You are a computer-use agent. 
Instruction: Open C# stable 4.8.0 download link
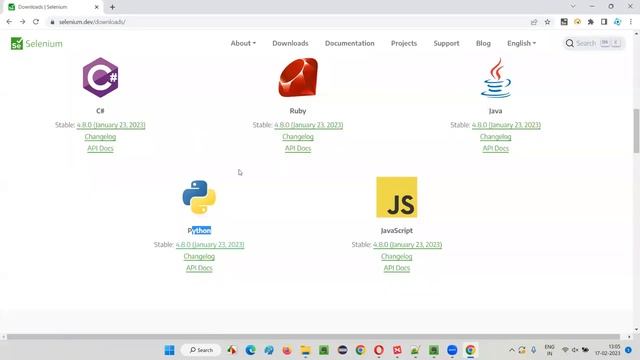[111, 125]
